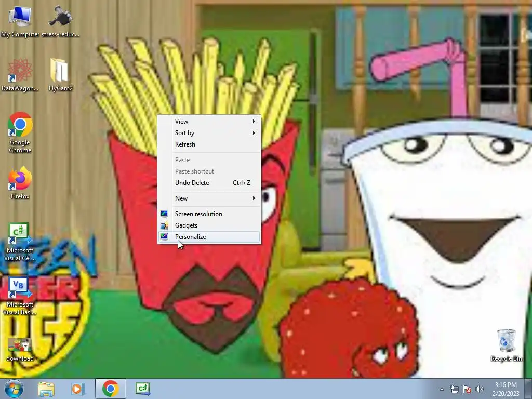
Task: Open the Action Center flag icon
Action: [467, 389]
